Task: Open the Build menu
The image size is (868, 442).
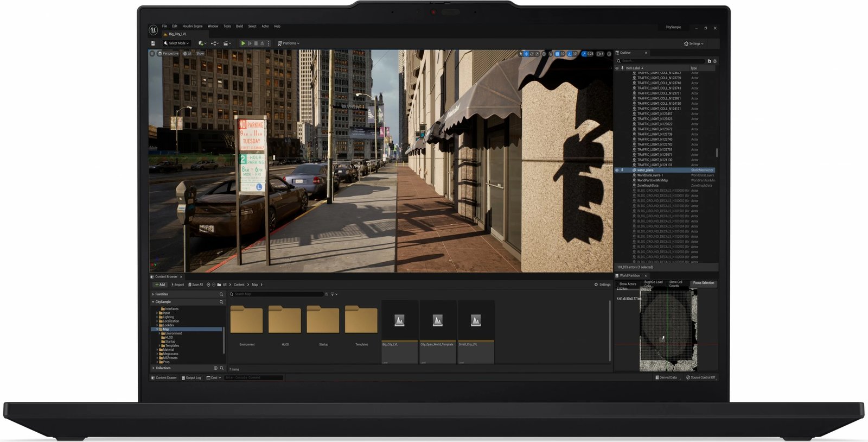Action: [239, 26]
